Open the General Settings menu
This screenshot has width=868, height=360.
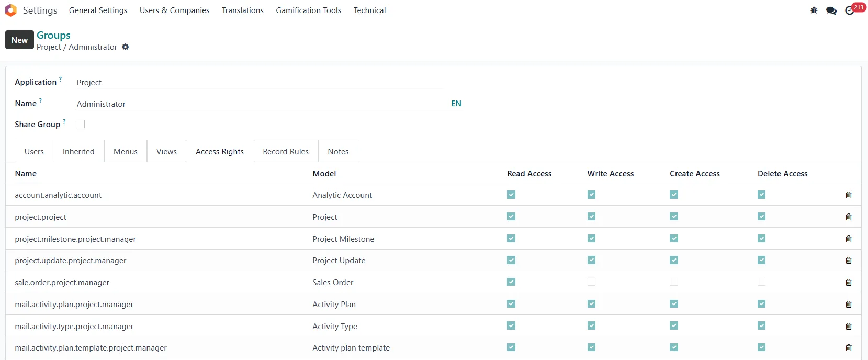[x=98, y=10]
